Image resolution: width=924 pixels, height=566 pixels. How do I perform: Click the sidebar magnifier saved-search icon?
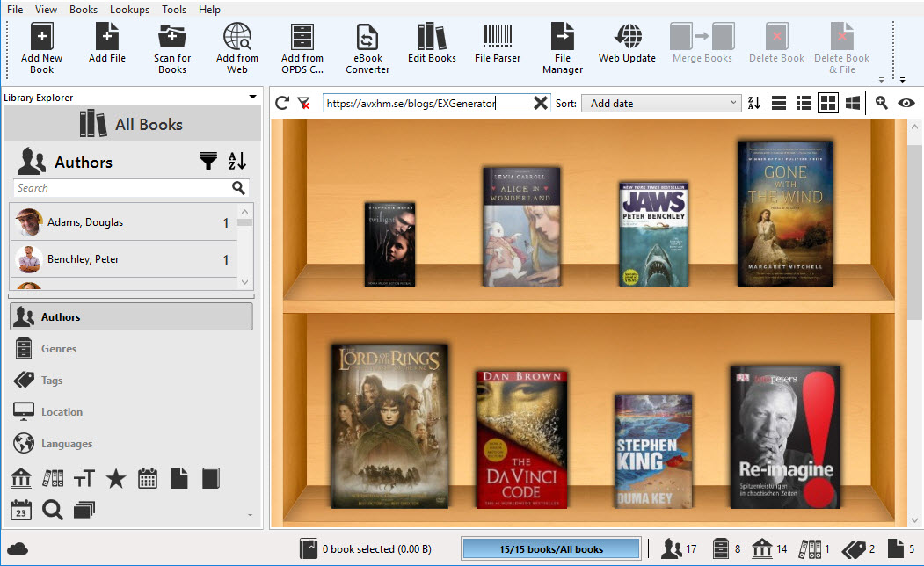[53, 510]
